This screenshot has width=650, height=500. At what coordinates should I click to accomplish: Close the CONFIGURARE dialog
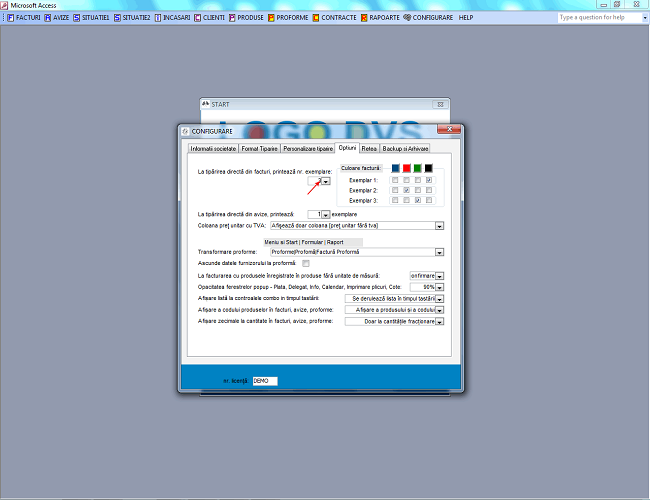tap(449, 129)
